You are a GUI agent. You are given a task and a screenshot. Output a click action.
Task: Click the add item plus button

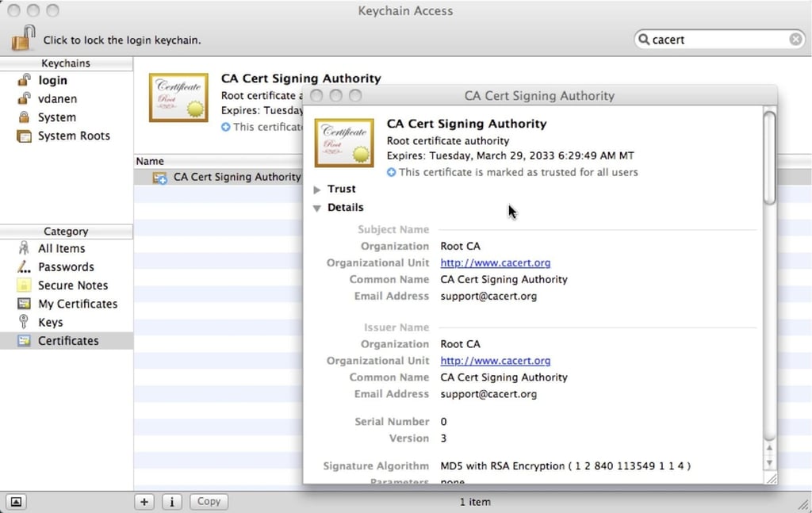point(144,501)
